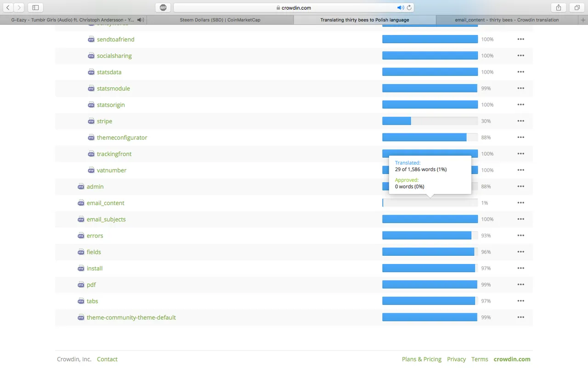Open the trackingfront file
Screen dimensions: 588x368
(114, 154)
